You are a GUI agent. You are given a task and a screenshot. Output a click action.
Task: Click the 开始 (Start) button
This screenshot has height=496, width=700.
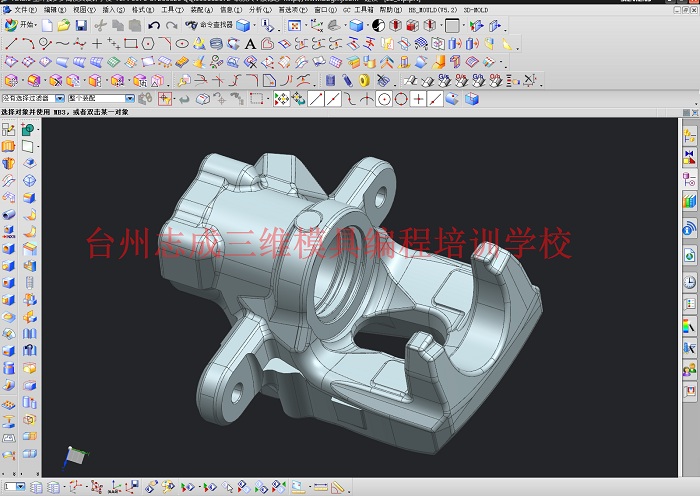click(21, 25)
